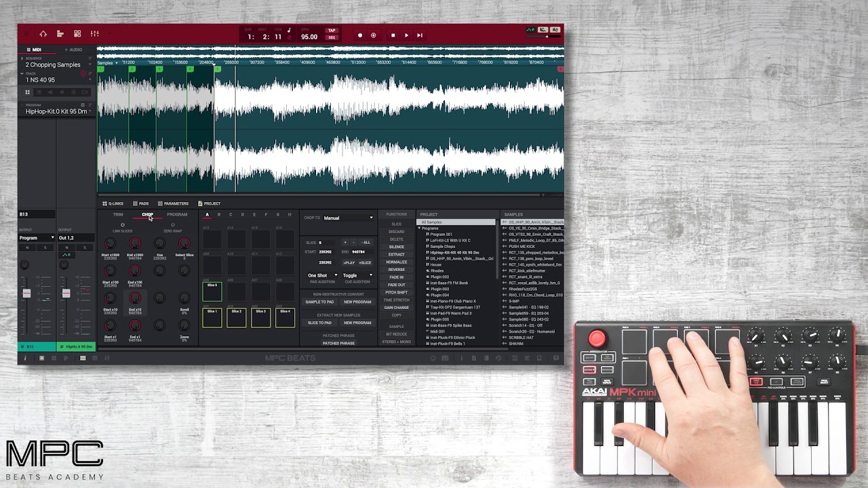
Task: Select pad bank H
Action: coord(290,215)
